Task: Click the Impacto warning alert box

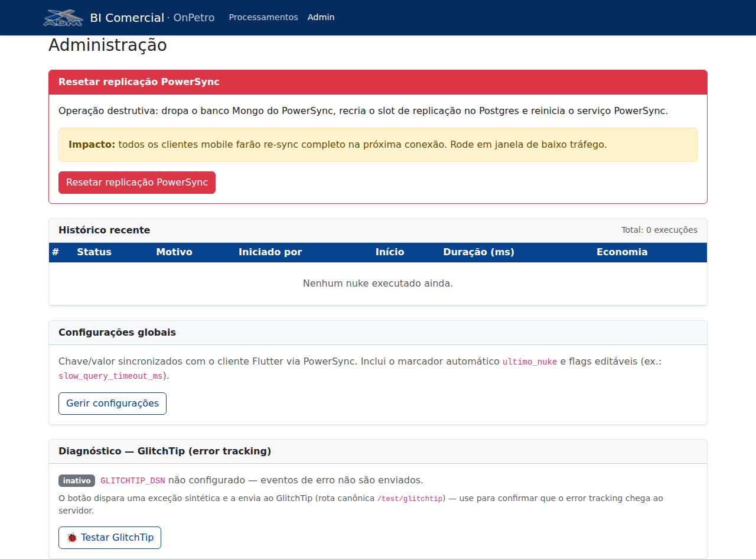Action: click(378, 145)
